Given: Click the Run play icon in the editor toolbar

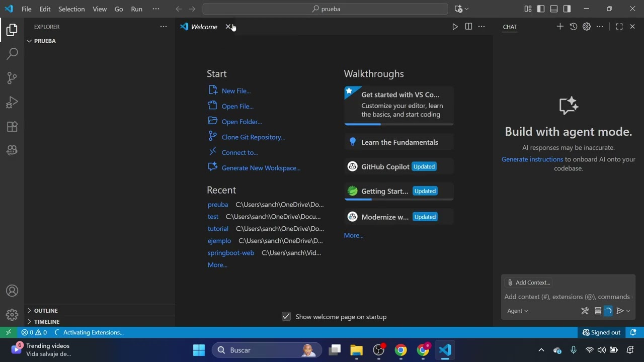Looking at the screenshot, I should 455,27.
